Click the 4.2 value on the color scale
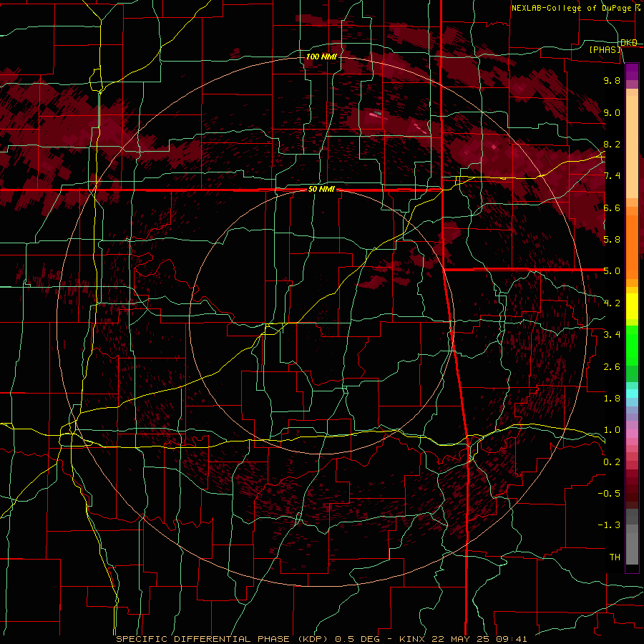 tap(612, 303)
